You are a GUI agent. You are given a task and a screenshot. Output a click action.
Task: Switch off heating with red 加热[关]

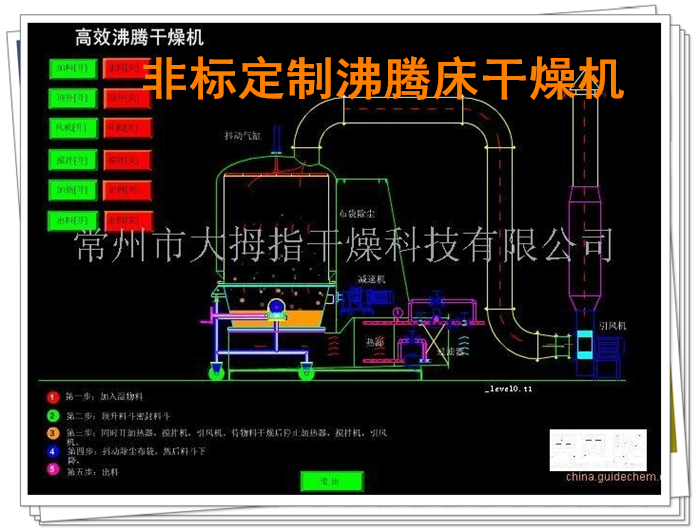tap(127, 190)
